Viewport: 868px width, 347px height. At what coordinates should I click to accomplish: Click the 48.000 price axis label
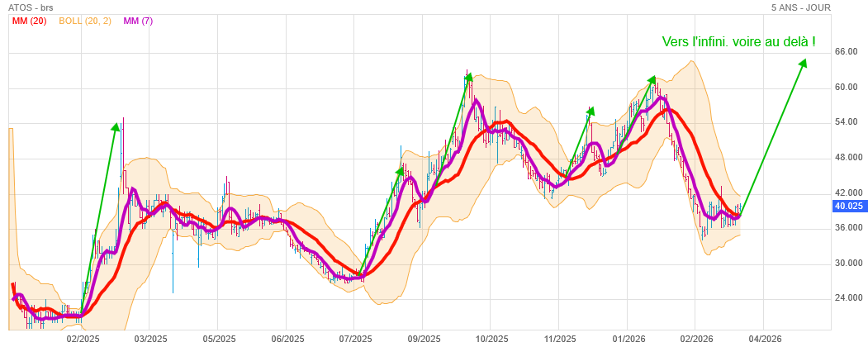(847, 157)
